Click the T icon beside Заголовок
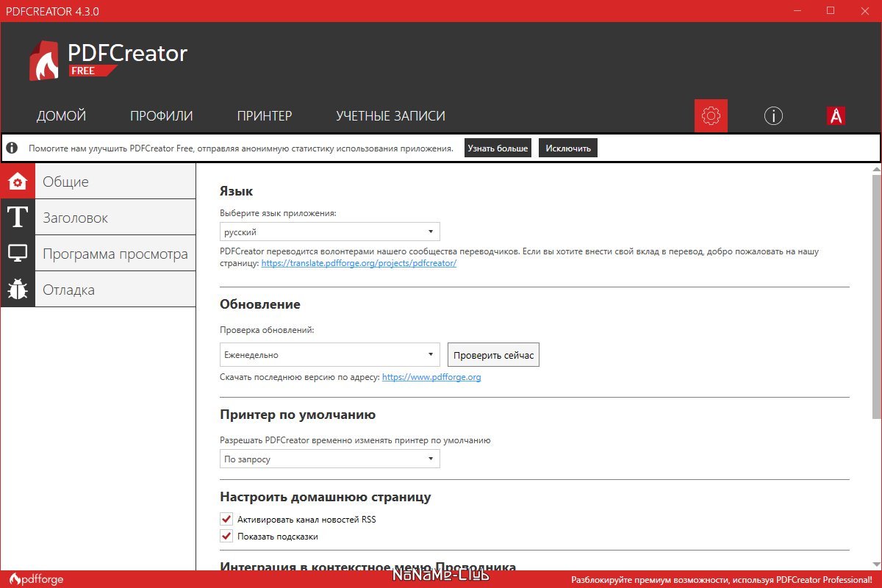The height and width of the screenshot is (588, 882). pos(18,218)
